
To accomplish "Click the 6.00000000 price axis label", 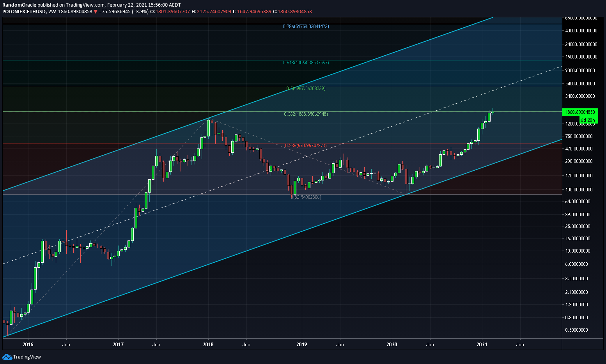I will point(576,264).
